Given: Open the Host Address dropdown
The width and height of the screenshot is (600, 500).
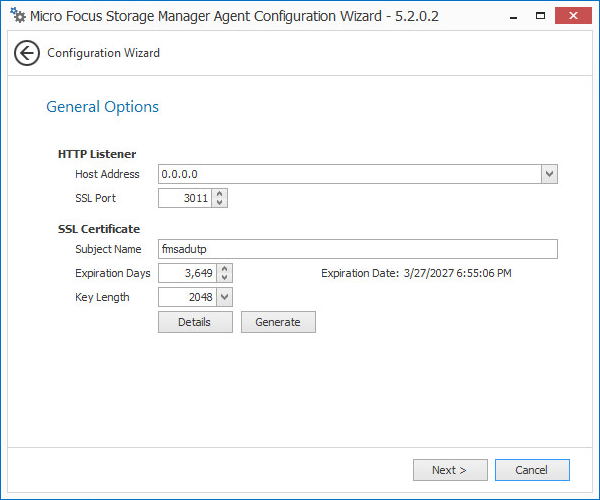Looking at the screenshot, I should [x=549, y=174].
